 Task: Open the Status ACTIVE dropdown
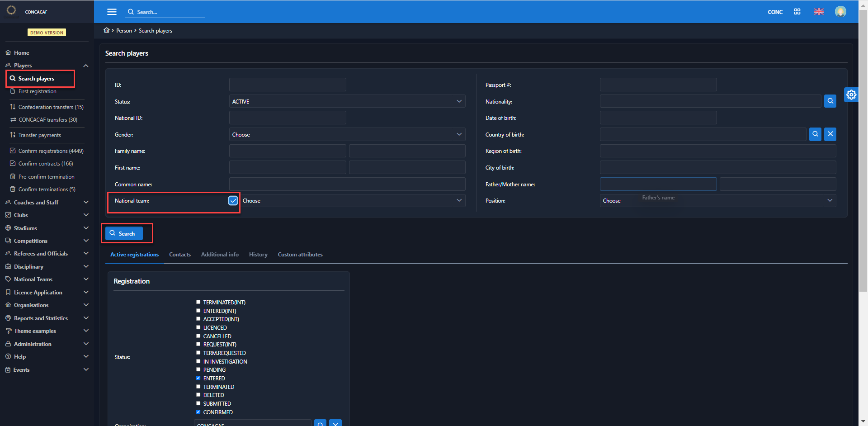click(x=347, y=101)
